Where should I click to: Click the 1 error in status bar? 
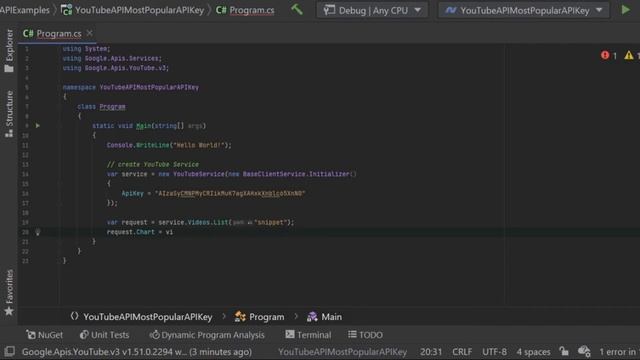coord(617,352)
